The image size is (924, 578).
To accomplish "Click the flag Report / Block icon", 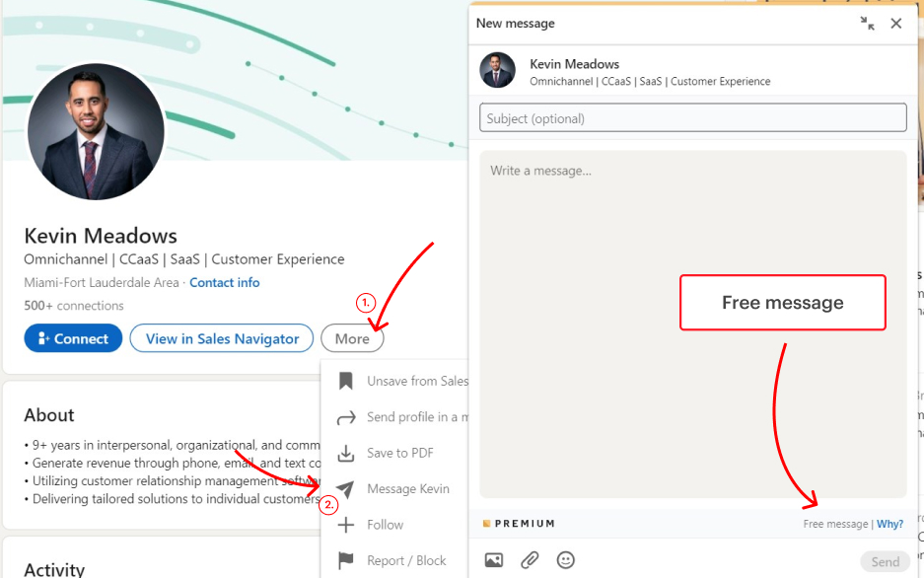I will [346, 560].
